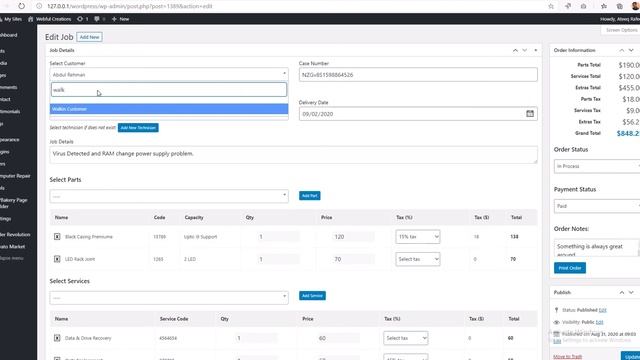Click the Move to Trash link
Viewport: 640px width, 360px height.
(x=567, y=356)
